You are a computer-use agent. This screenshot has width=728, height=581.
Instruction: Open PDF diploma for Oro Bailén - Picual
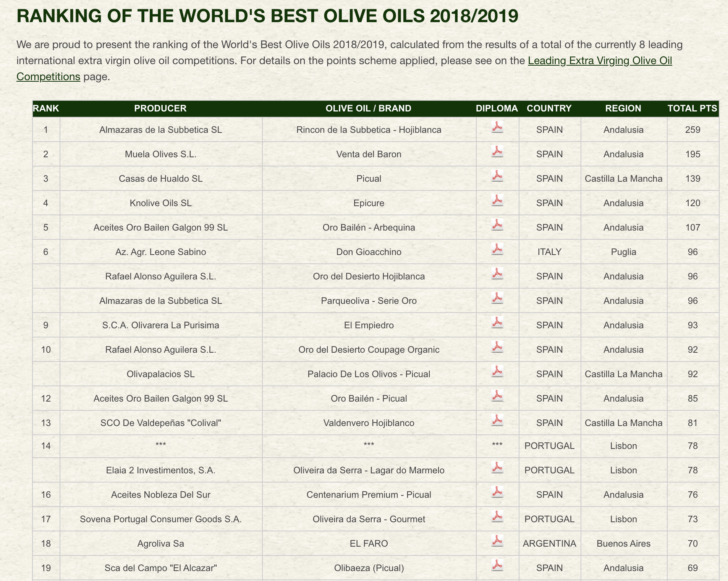click(497, 395)
